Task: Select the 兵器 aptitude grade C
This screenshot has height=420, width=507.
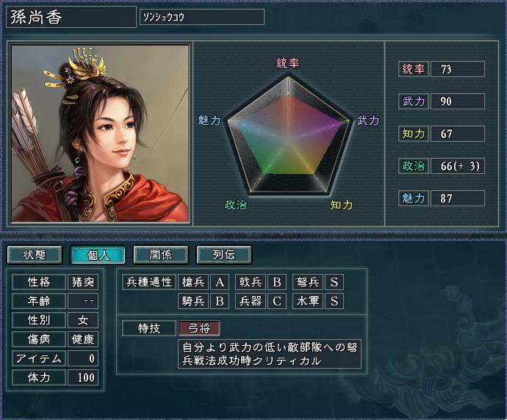Action: click(277, 301)
